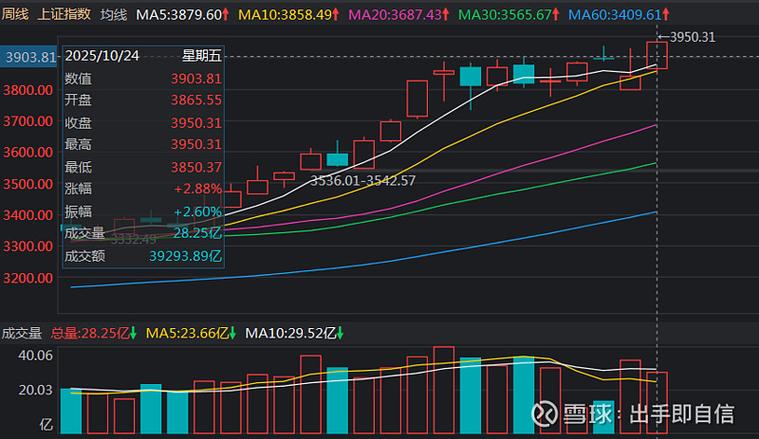Click the latest weekly candle at 3950.31
Screen dimensions: 759x439
click(x=657, y=55)
